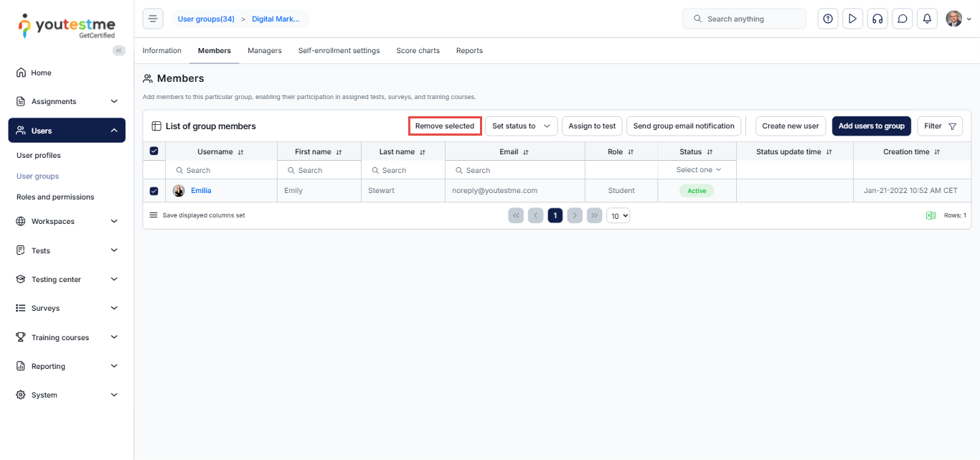Viewport: 980px width, 460px height.
Task: Open the Score charts tab
Action: point(418,51)
